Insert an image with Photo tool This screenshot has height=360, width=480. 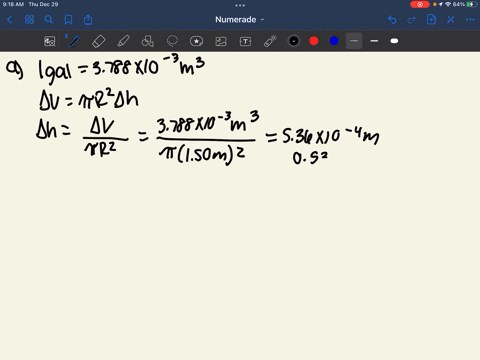(221, 41)
